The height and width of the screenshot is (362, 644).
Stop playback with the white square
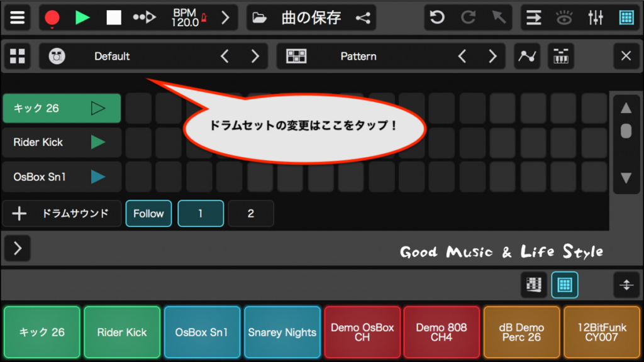click(114, 18)
